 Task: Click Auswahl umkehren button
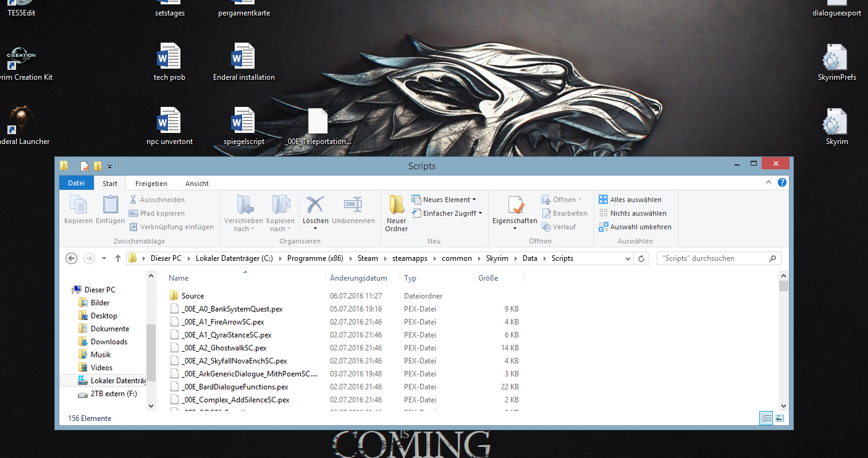(635, 227)
